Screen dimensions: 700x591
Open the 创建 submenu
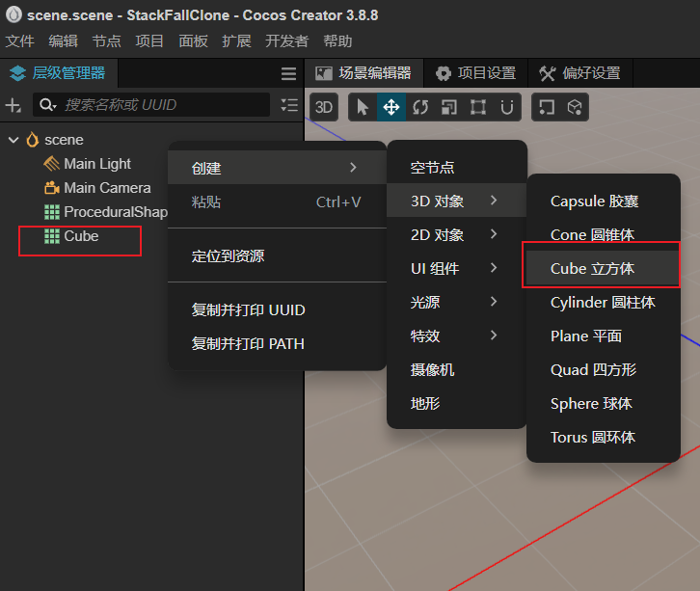(x=277, y=168)
